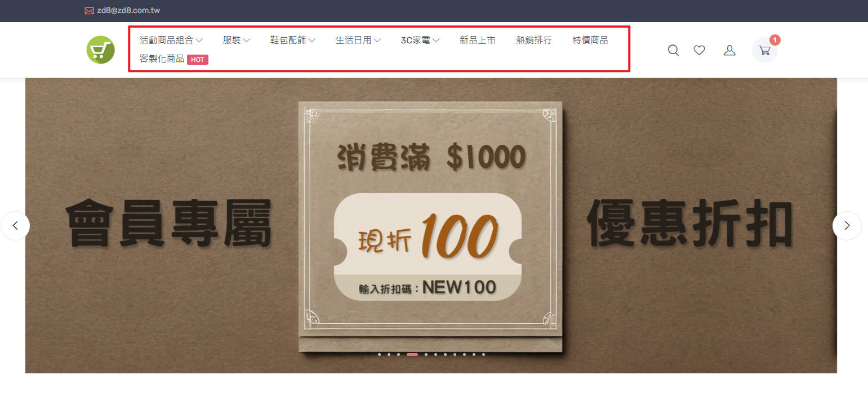Show the previous banner with left arrow
Viewport: 868px width, 397px height.
pos(15,226)
